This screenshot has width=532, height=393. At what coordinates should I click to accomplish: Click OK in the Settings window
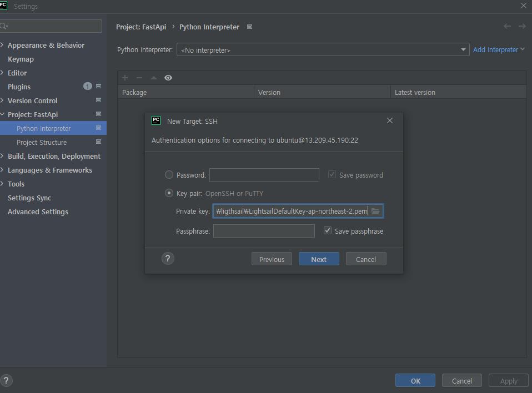pos(415,380)
